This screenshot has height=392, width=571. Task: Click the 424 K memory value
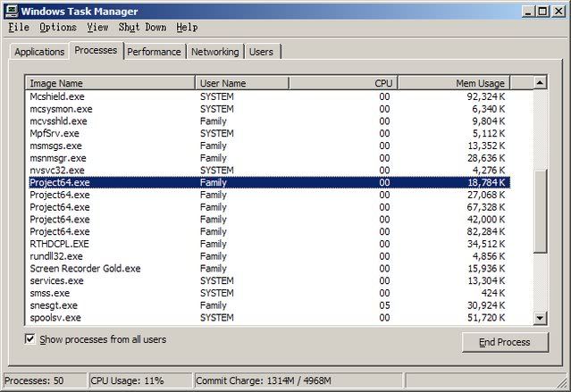pos(493,293)
